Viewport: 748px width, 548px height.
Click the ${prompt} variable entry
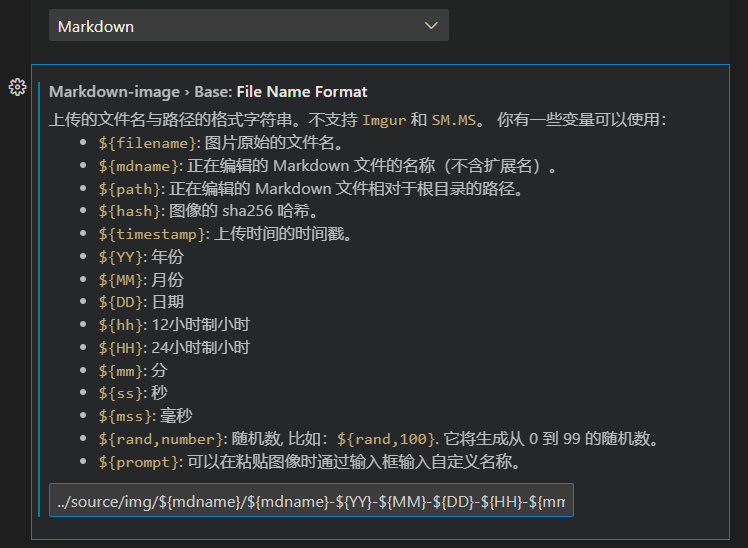coord(140,462)
